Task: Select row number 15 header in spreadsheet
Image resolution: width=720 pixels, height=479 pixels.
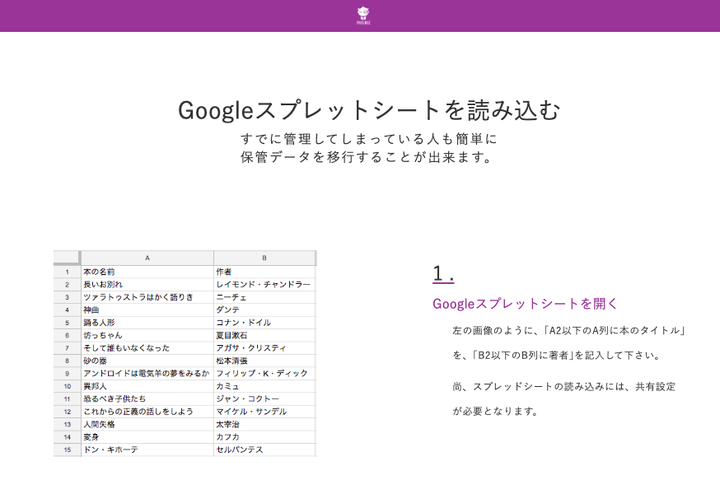Action: coord(67,450)
